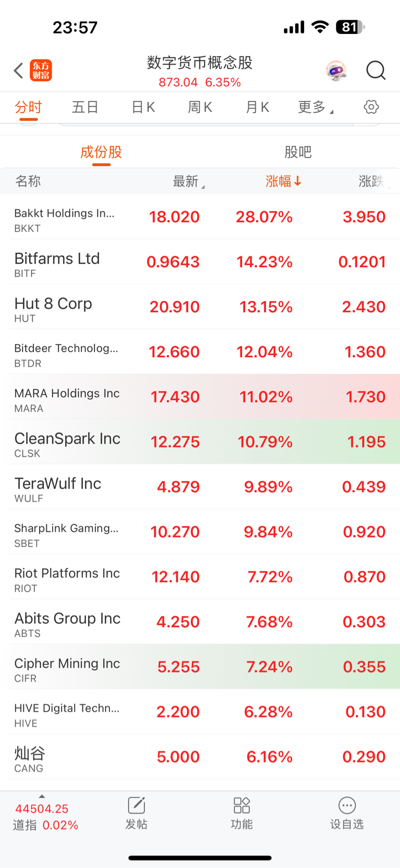The height and width of the screenshot is (868, 400).
Task: Open the 功能 functions icon
Action: click(x=242, y=813)
